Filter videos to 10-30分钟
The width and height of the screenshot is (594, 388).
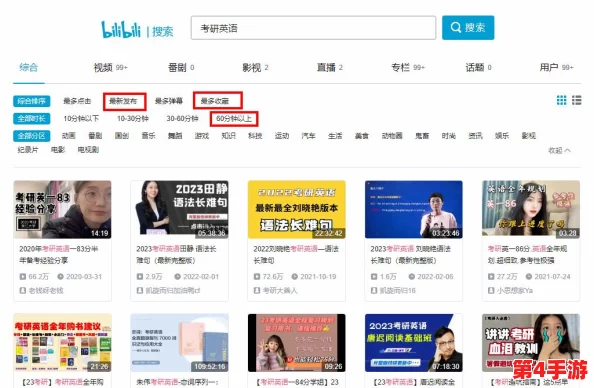click(133, 119)
